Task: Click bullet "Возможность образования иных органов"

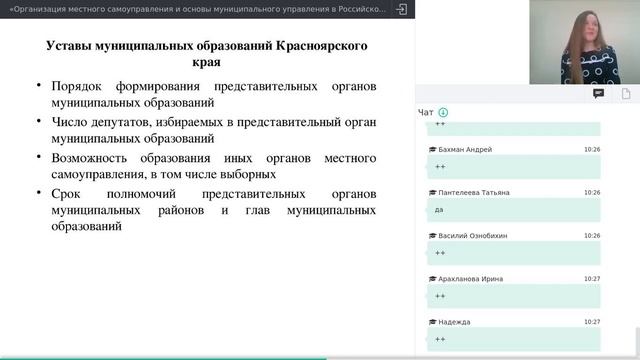Action: 214,166
